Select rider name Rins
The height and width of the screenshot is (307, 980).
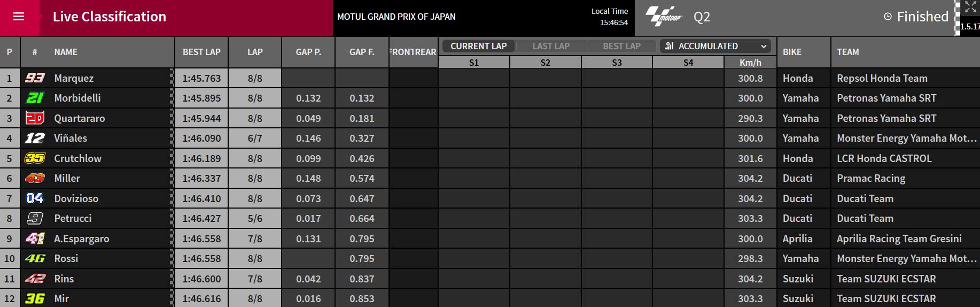64,279
